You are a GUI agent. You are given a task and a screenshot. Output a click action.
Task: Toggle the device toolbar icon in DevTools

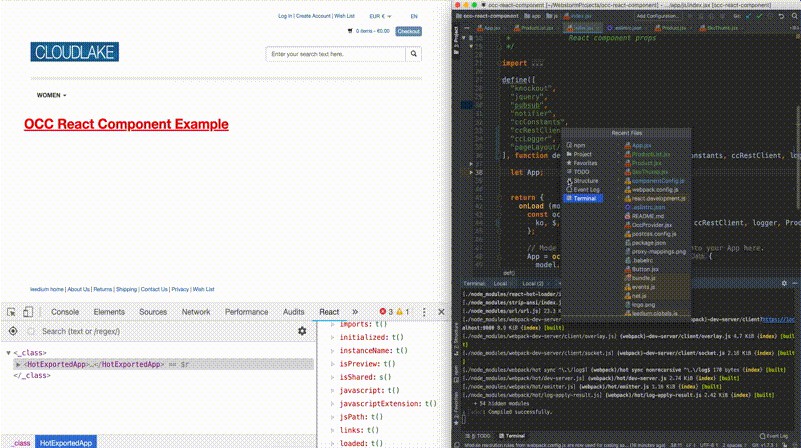[28, 312]
